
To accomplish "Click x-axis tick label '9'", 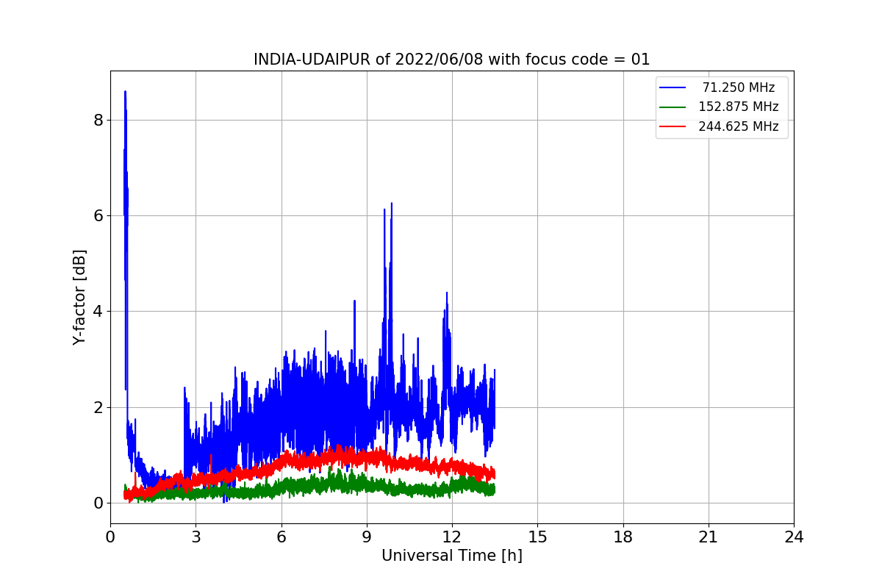I will coord(367,537).
